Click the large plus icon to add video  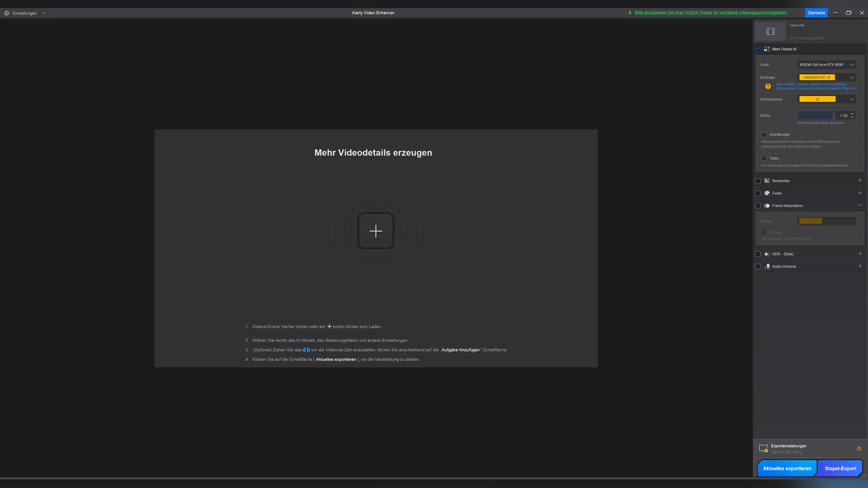point(376,231)
